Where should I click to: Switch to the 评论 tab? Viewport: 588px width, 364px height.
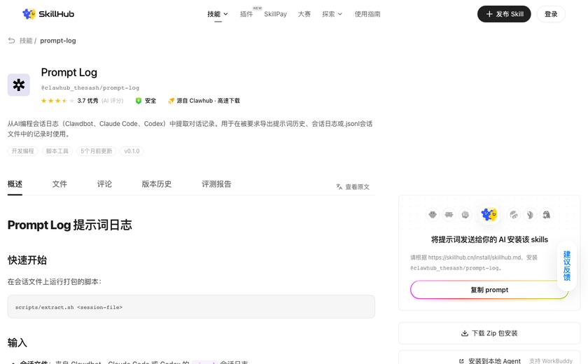click(104, 184)
